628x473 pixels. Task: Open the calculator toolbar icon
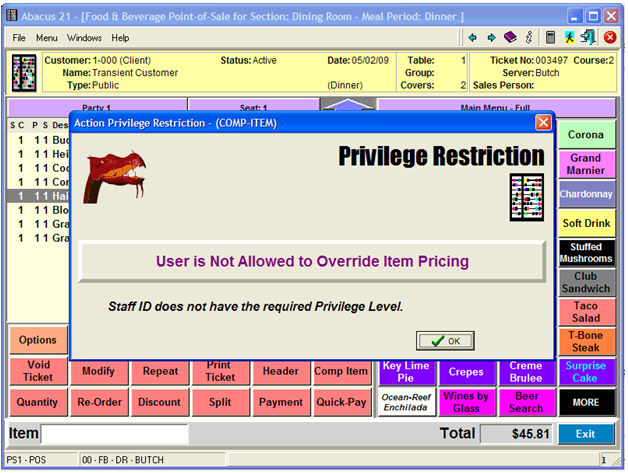[550, 38]
